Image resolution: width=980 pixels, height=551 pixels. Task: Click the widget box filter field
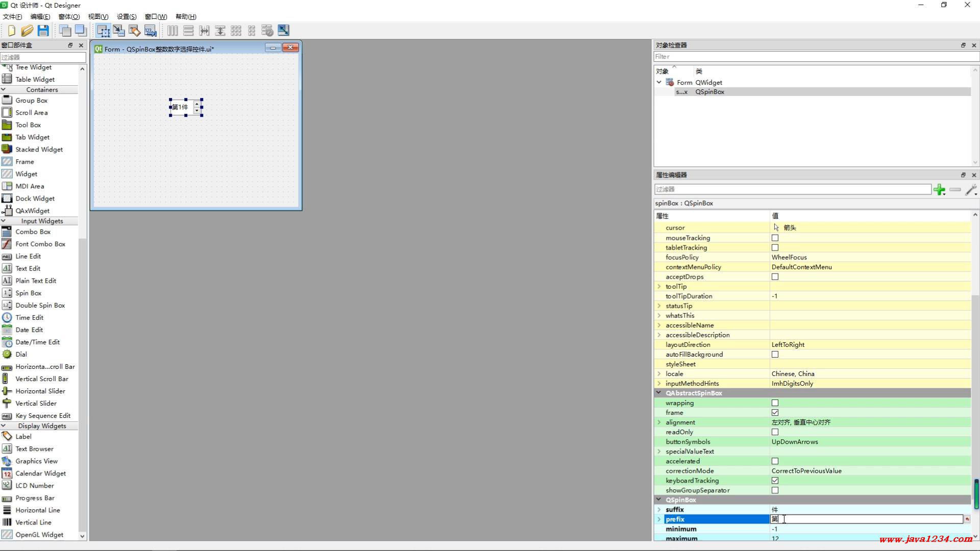pyautogui.click(x=43, y=57)
